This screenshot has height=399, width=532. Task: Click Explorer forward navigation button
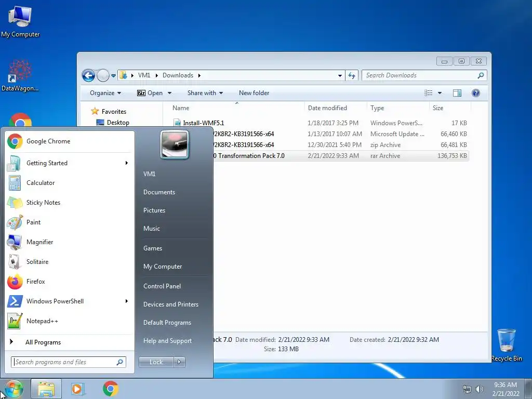(x=103, y=75)
